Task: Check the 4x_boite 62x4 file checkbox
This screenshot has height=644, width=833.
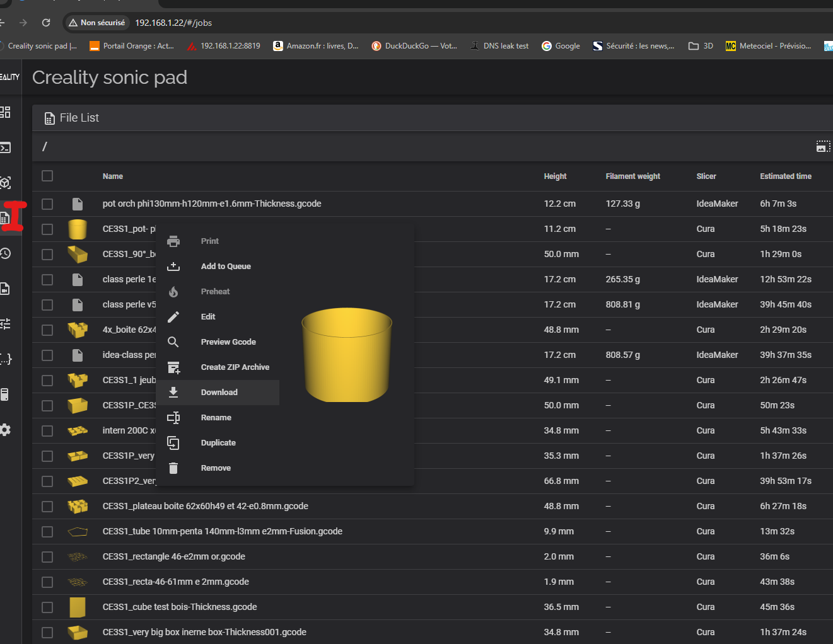Action: pos(47,330)
